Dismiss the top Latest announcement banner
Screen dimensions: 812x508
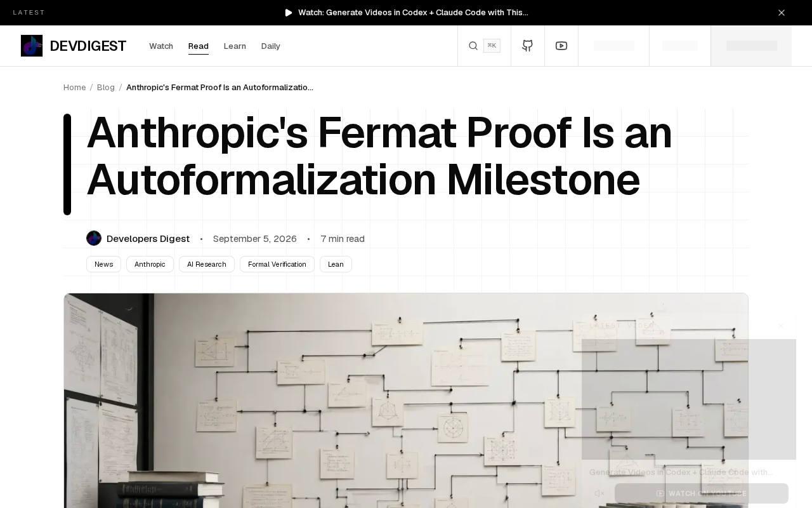pos(782,13)
